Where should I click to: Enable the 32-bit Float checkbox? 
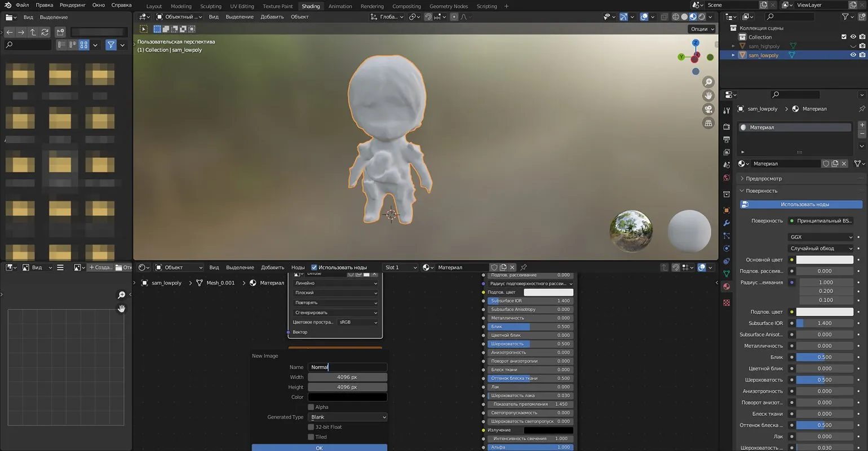point(311,427)
